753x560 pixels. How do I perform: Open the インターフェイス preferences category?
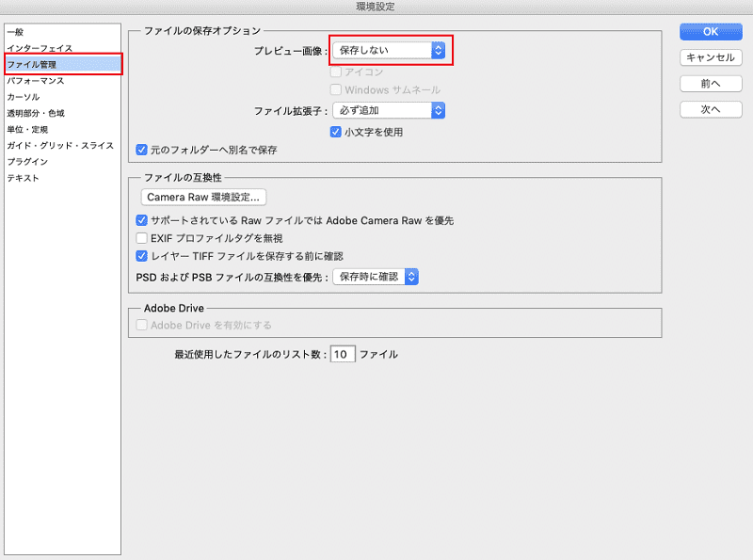(x=62, y=49)
